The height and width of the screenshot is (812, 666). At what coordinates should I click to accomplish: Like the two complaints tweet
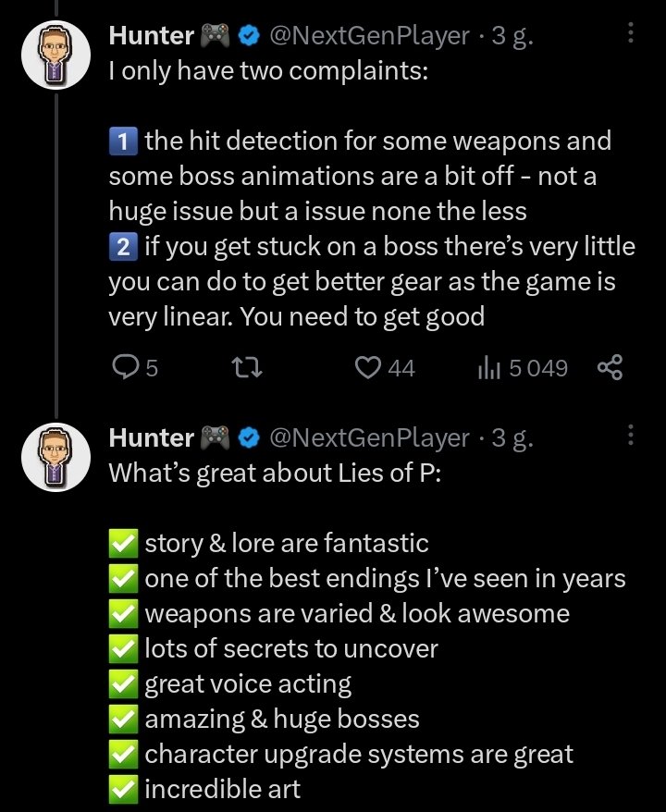click(x=368, y=368)
